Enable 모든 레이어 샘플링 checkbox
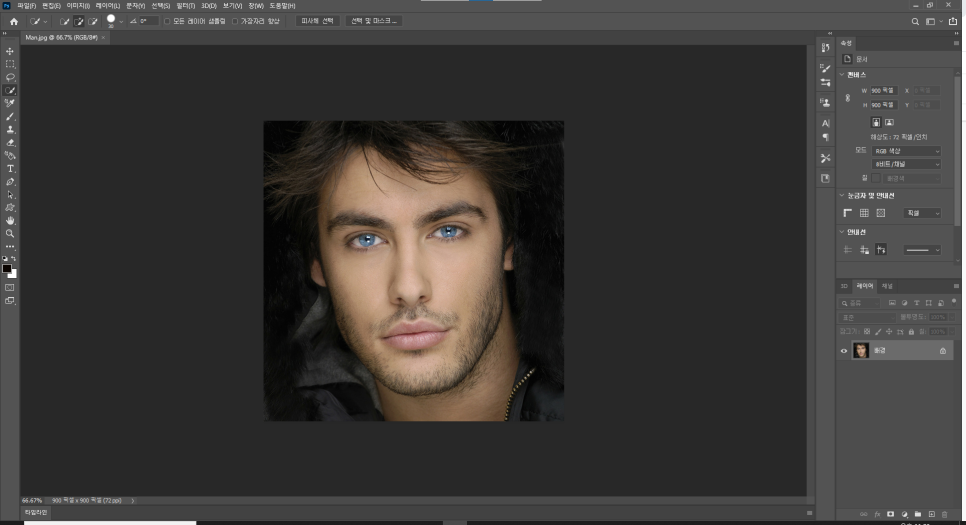Viewport: 966px width, 525px height. [167, 21]
